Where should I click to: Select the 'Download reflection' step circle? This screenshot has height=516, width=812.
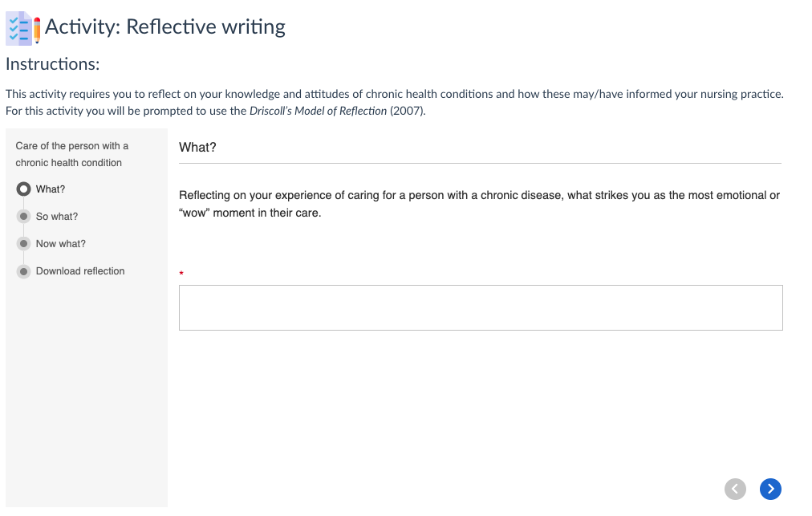click(x=23, y=271)
